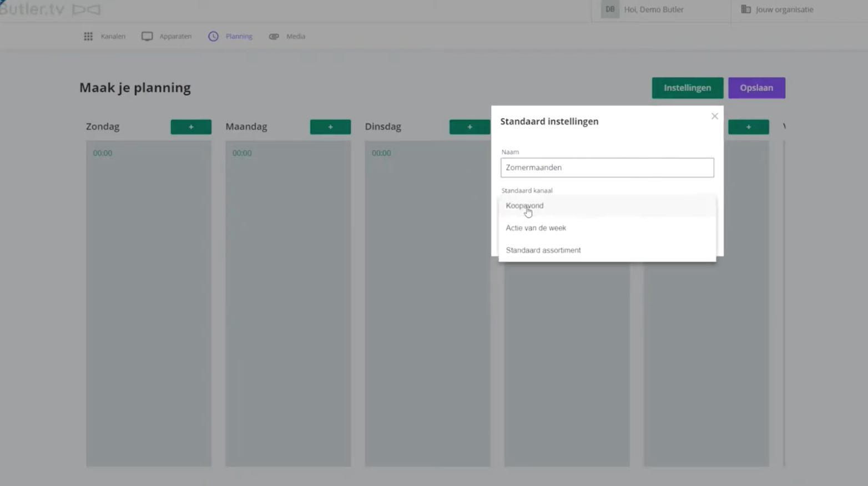
Task: Add a time slot to Zondag
Action: (191, 127)
